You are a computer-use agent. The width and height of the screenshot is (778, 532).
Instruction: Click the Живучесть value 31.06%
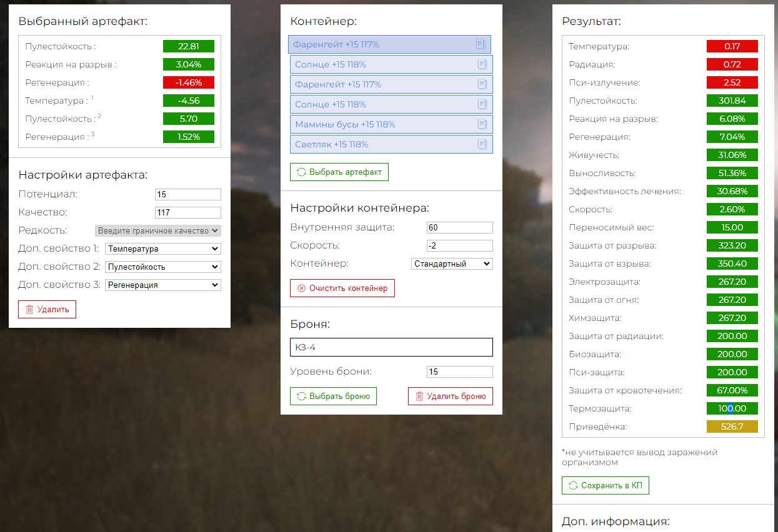click(x=732, y=155)
